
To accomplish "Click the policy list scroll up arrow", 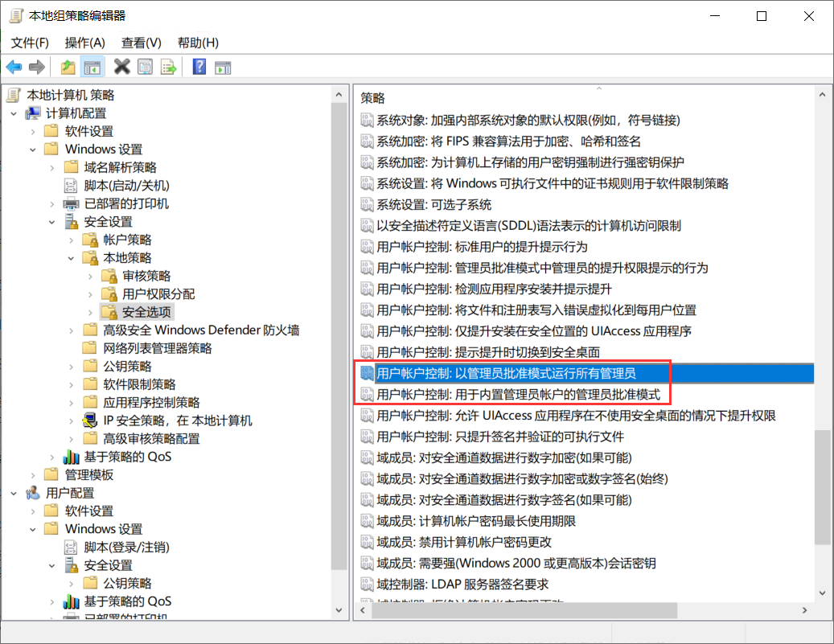I will 822,95.
